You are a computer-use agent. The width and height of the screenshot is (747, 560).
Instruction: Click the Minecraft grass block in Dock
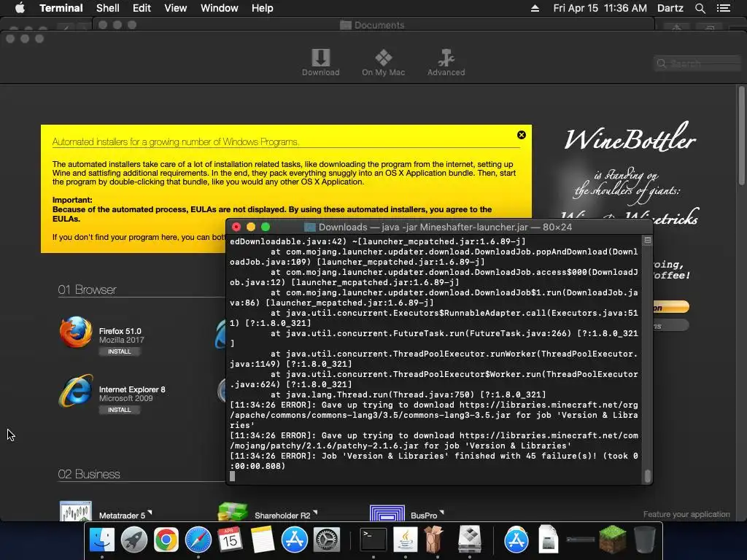coord(612,539)
